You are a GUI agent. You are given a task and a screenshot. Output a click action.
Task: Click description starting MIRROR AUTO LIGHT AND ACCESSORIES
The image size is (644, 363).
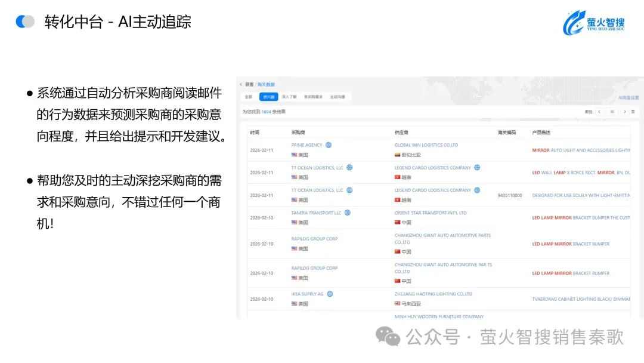[x=581, y=150]
